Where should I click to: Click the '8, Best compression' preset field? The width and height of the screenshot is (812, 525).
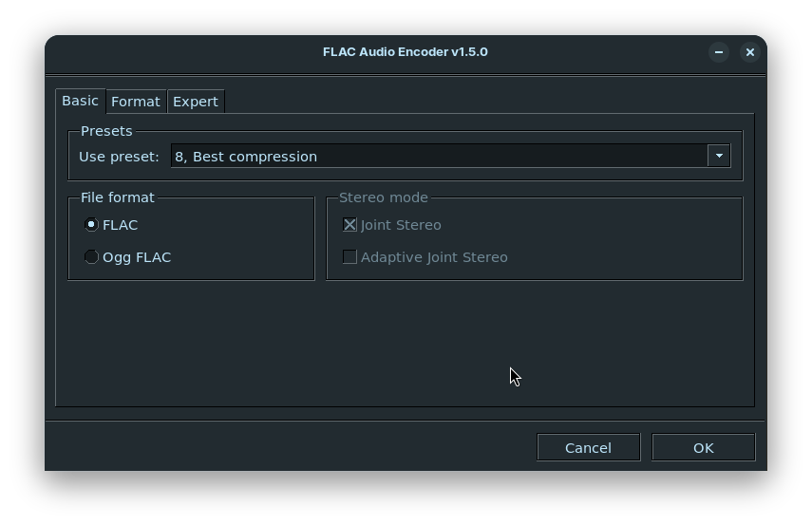point(439,156)
